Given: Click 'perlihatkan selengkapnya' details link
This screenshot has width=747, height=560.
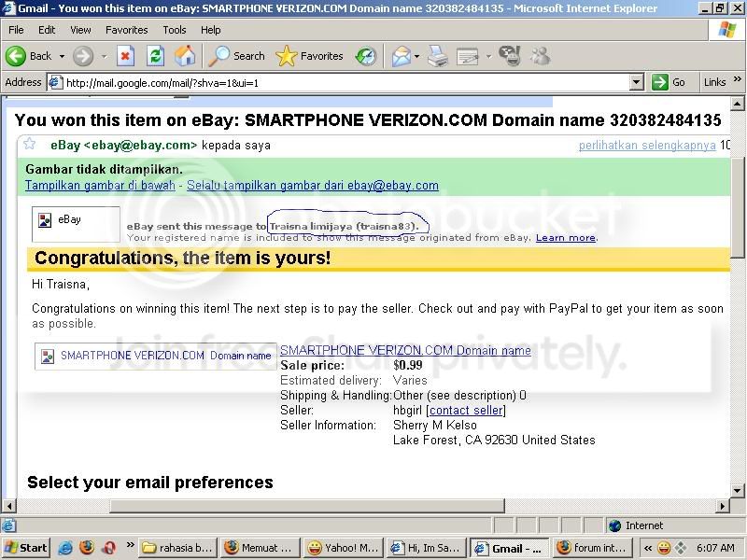Looking at the screenshot, I should pos(647,146).
